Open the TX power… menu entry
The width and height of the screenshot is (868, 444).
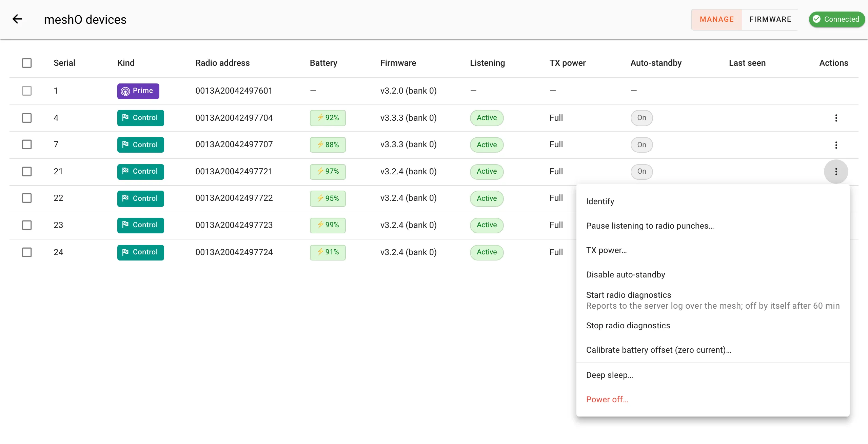pyautogui.click(x=713, y=250)
